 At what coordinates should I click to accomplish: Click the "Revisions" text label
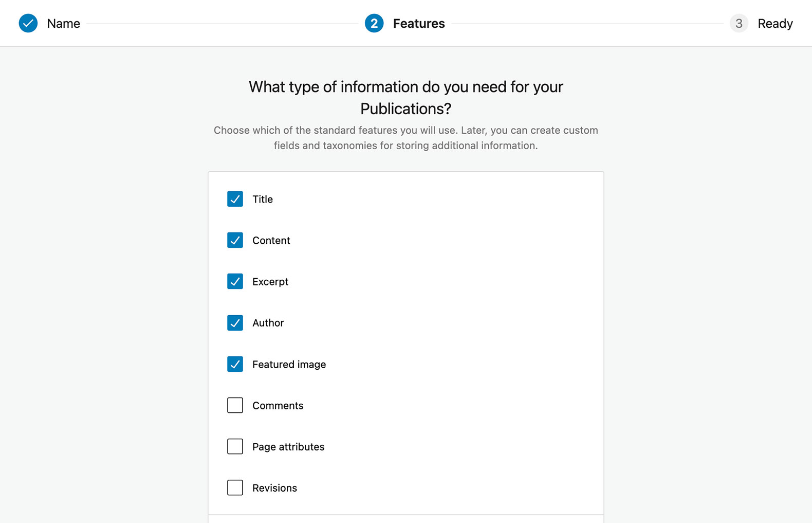(274, 488)
